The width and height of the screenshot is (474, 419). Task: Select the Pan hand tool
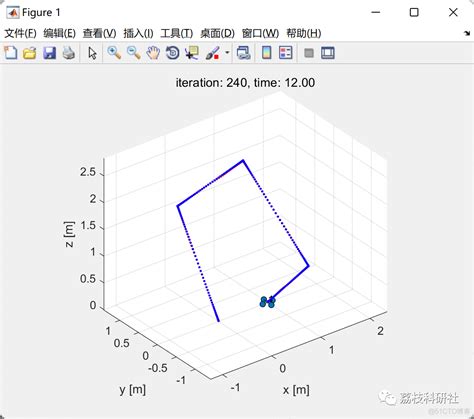coord(153,53)
